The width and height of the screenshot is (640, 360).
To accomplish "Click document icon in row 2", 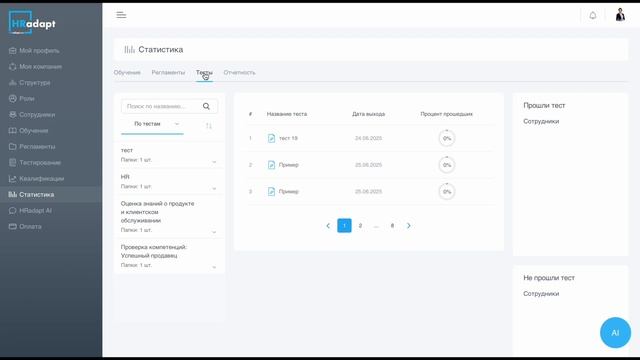I will tap(271, 165).
